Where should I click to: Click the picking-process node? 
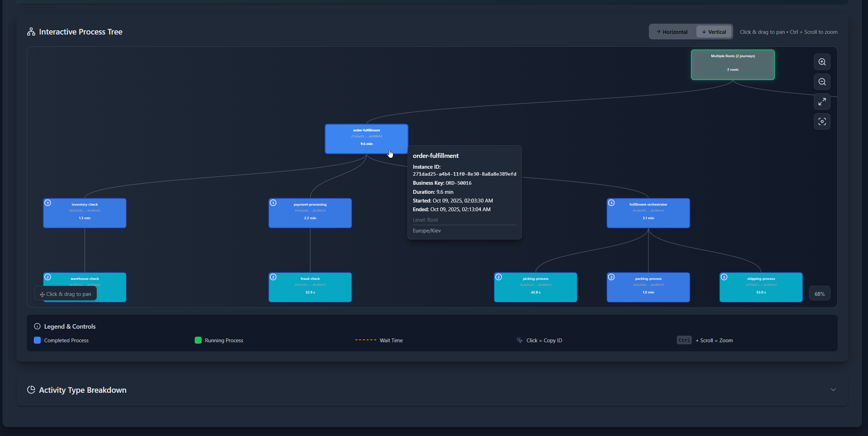click(535, 288)
